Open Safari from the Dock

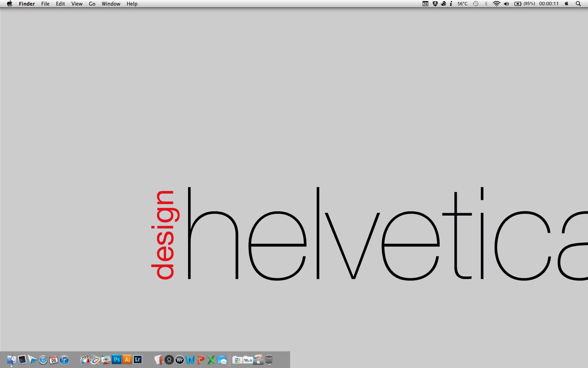pos(43,360)
